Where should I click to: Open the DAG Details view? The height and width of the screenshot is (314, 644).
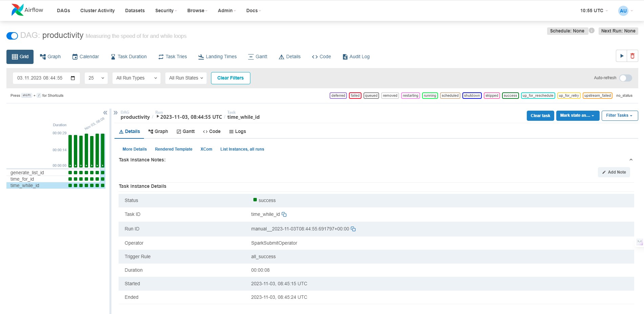coord(290,57)
